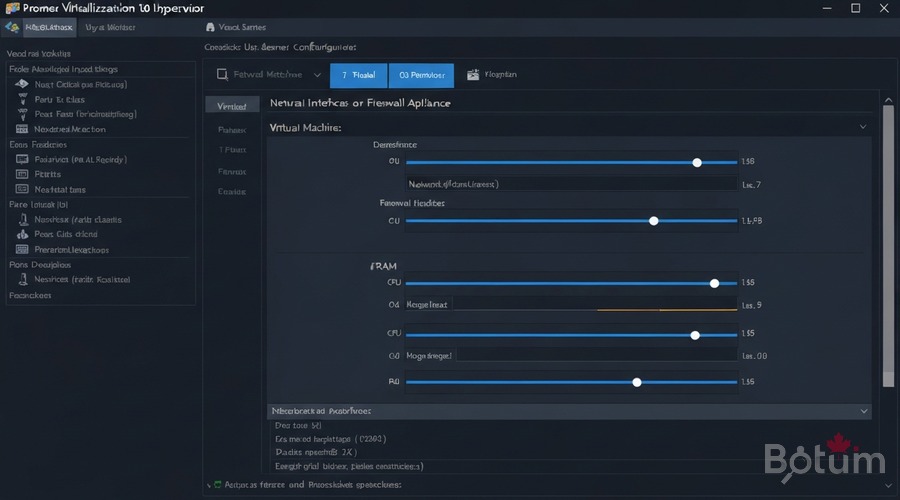The height and width of the screenshot is (500, 900).
Task: Select the Vertiicd side tab
Action: click(232, 106)
